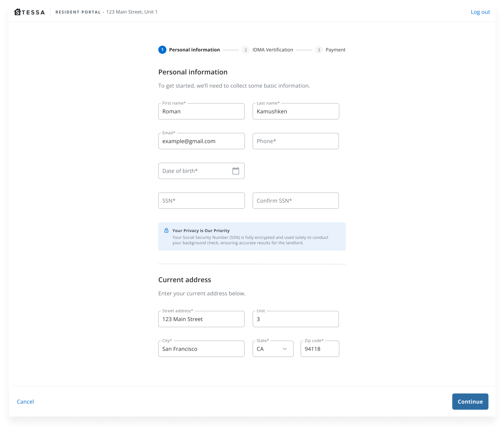Click the Stessa house logo icon
This screenshot has width=504, height=431.
pos(18,12)
